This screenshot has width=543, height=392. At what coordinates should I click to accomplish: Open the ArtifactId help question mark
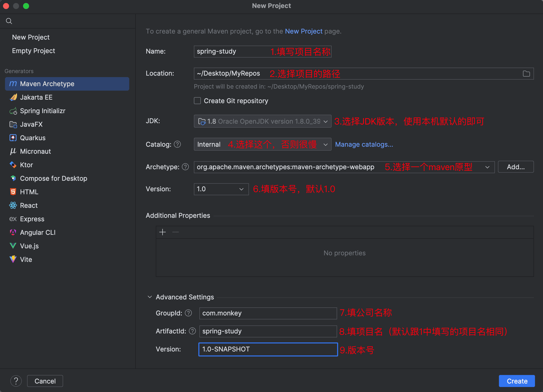(x=192, y=331)
